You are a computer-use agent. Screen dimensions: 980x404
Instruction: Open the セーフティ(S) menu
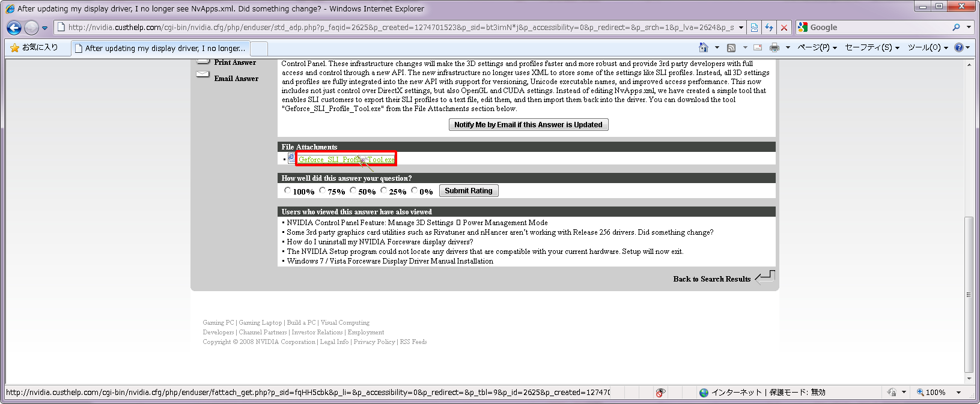point(872,47)
